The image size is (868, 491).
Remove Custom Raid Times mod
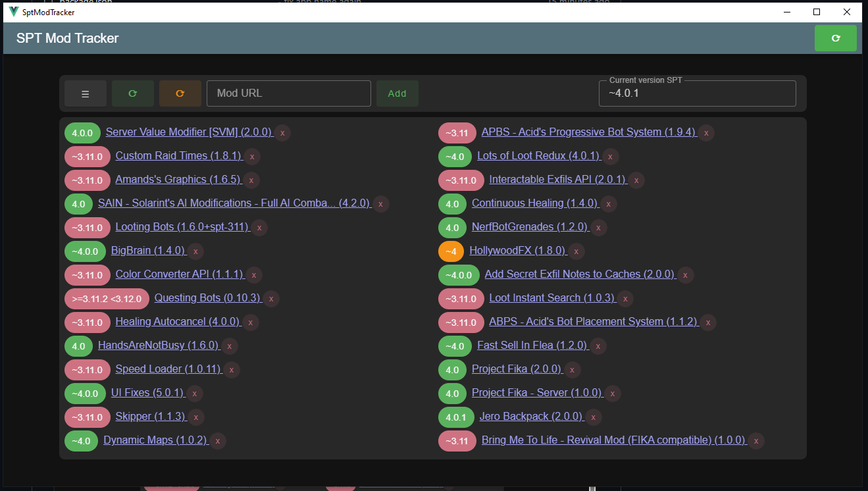click(x=252, y=156)
